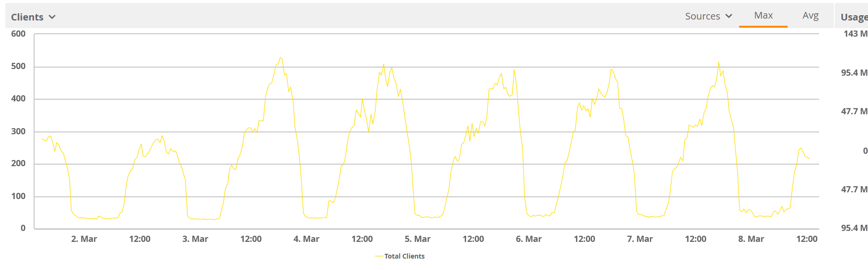Expand the Sources dropdown
The image size is (868, 270).
tap(708, 16)
